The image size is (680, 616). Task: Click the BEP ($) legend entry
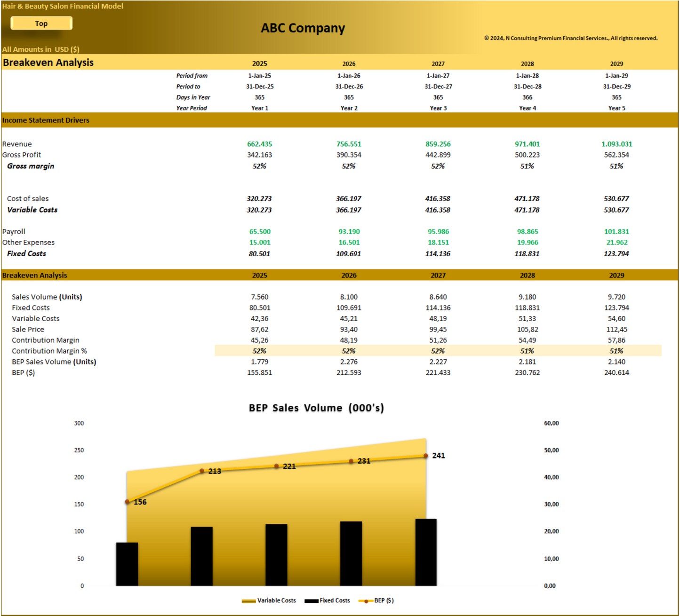tap(376, 600)
